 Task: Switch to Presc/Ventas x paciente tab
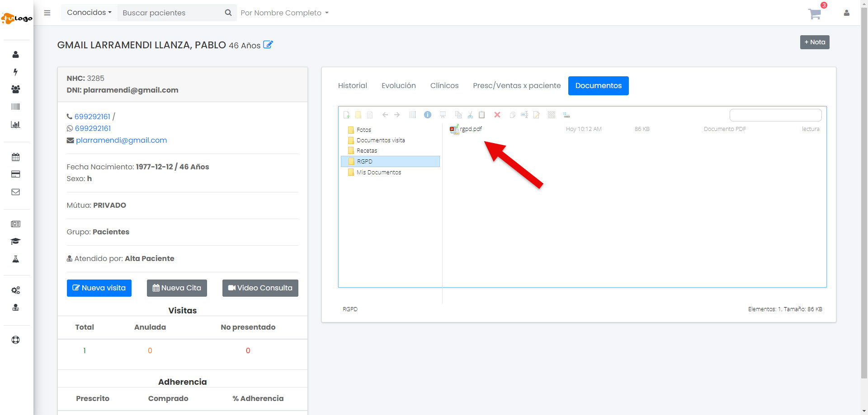pyautogui.click(x=517, y=86)
